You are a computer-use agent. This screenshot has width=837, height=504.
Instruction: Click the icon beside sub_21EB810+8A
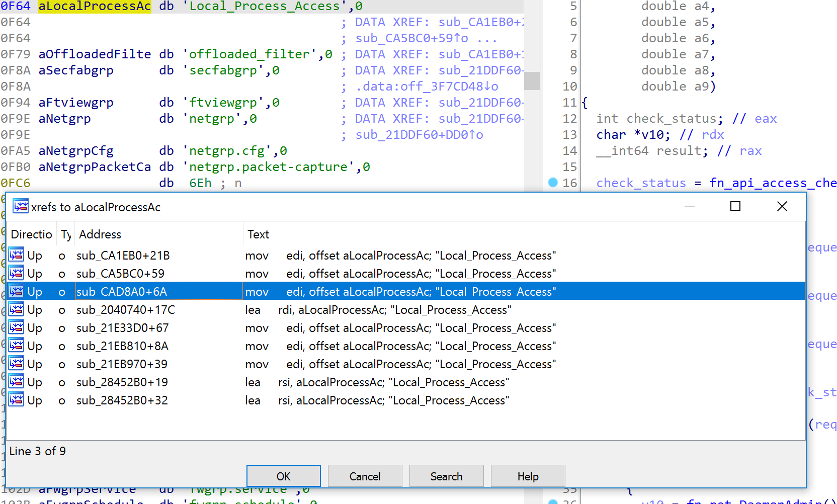[16, 346]
